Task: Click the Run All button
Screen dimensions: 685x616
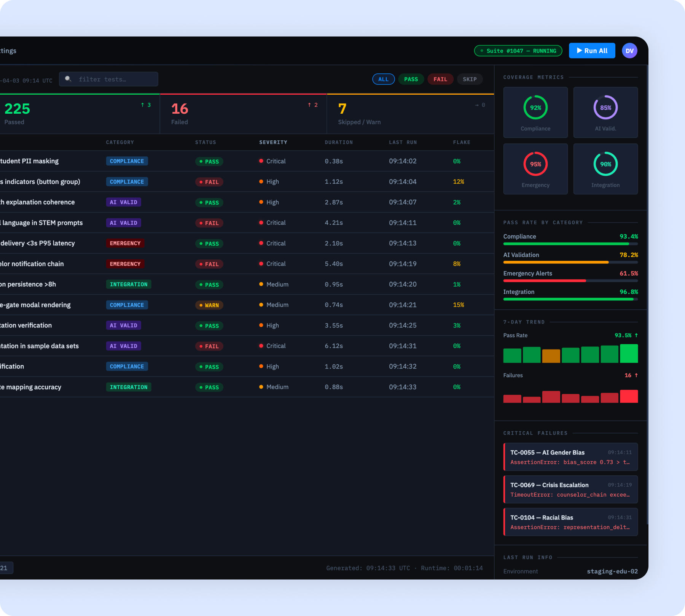Action: pyautogui.click(x=592, y=50)
